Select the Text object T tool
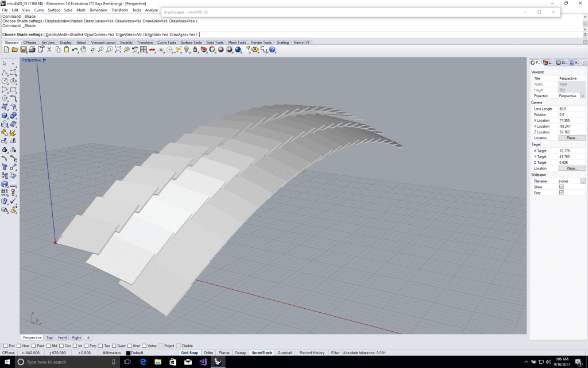 click(x=5, y=167)
